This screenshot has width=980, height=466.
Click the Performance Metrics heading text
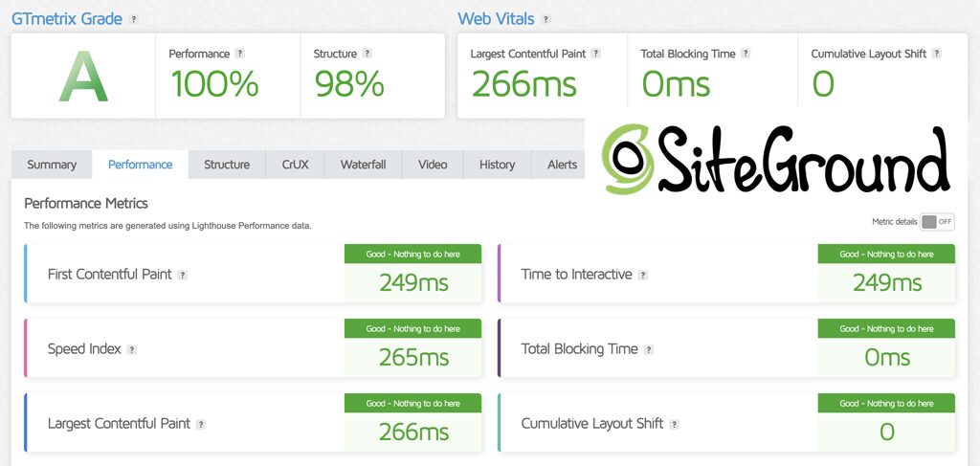pyautogui.click(x=85, y=204)
